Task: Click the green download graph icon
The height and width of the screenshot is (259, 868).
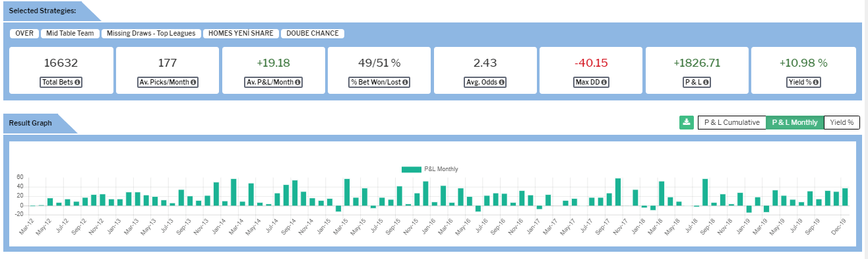Action: tap(687, 122)
